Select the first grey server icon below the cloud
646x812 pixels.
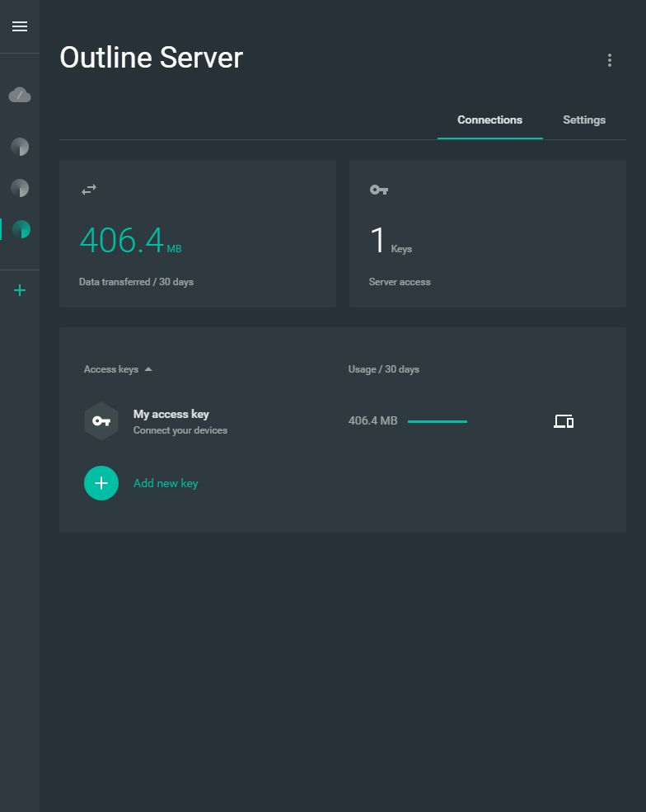[20, 147]
